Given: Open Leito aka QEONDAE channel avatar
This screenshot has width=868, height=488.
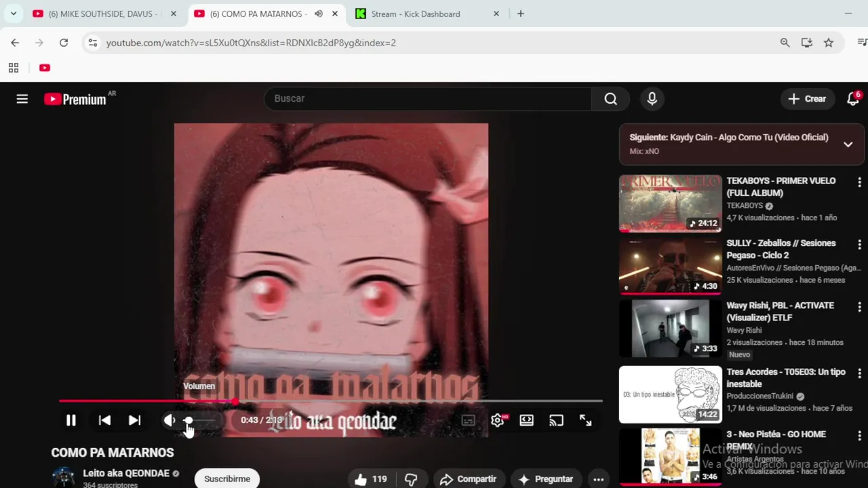Looking at the screenshot, I should pos(64,477).
